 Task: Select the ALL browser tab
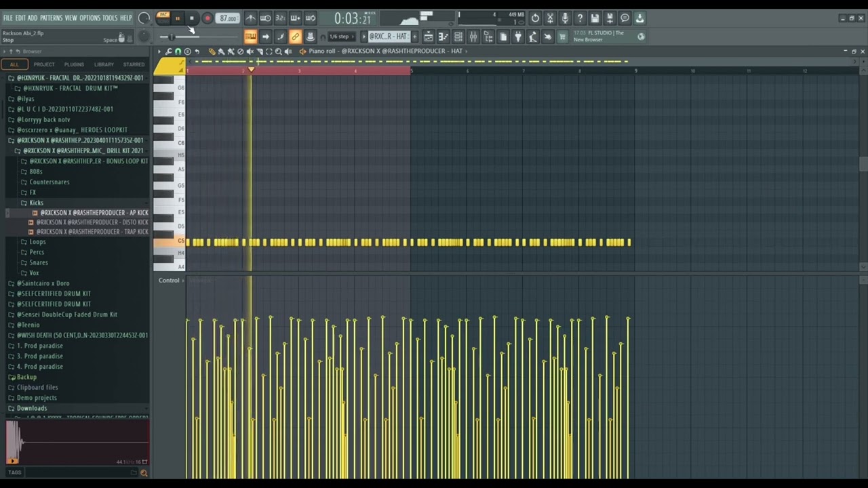(x=14, y=64)
